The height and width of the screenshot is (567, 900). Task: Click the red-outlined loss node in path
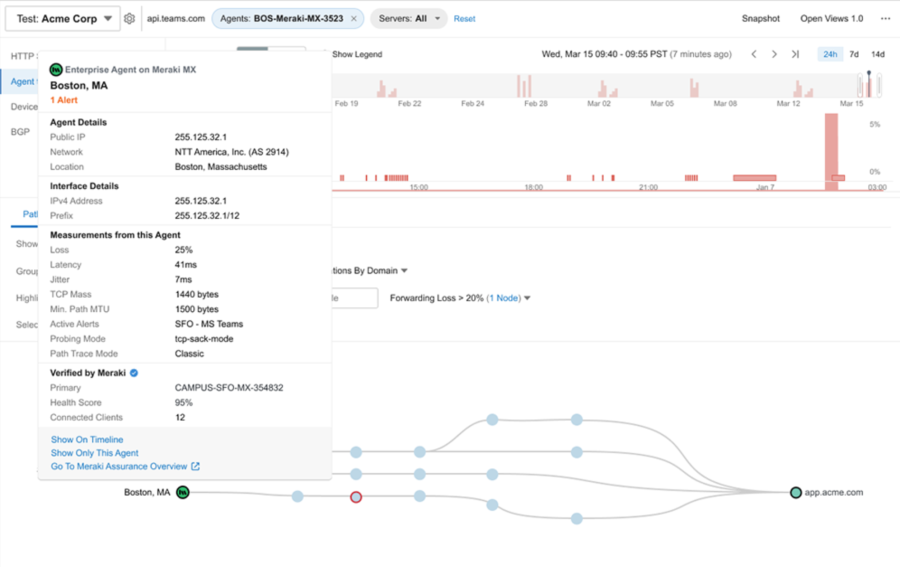(x=356, y=497)
